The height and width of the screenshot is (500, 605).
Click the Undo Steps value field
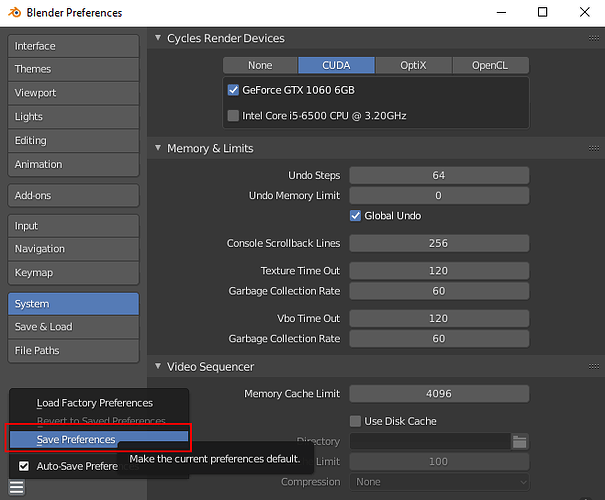click(x=439, y=176)
